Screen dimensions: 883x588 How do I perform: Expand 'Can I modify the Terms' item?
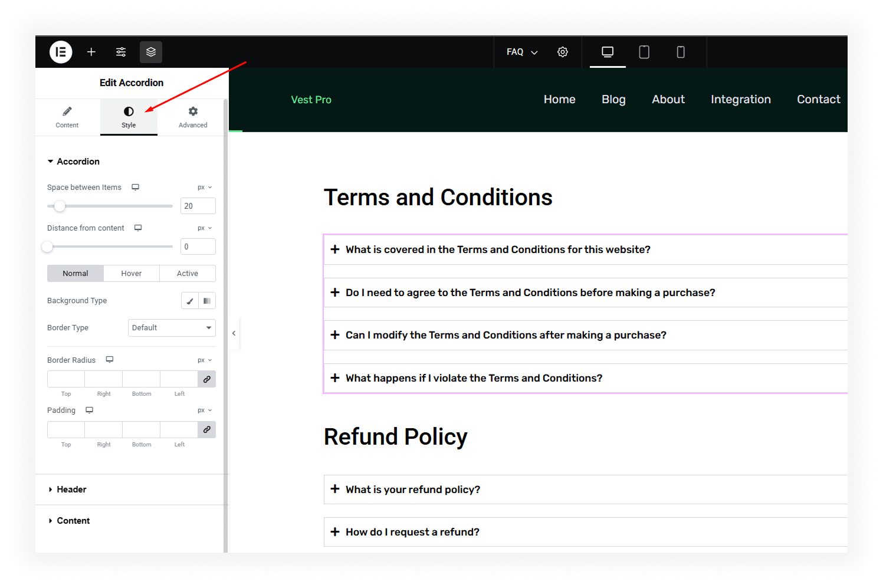[x=586, y=335]
